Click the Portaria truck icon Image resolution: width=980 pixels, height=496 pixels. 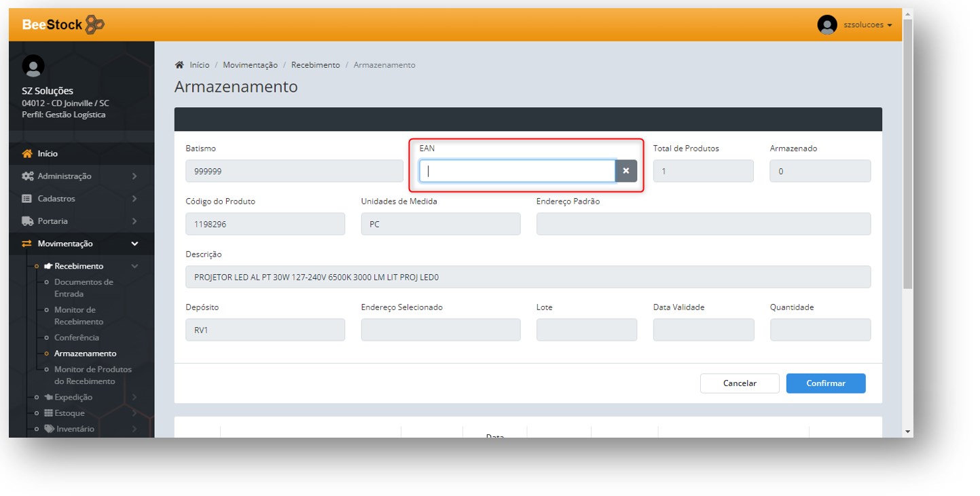[x=27, y=221]
